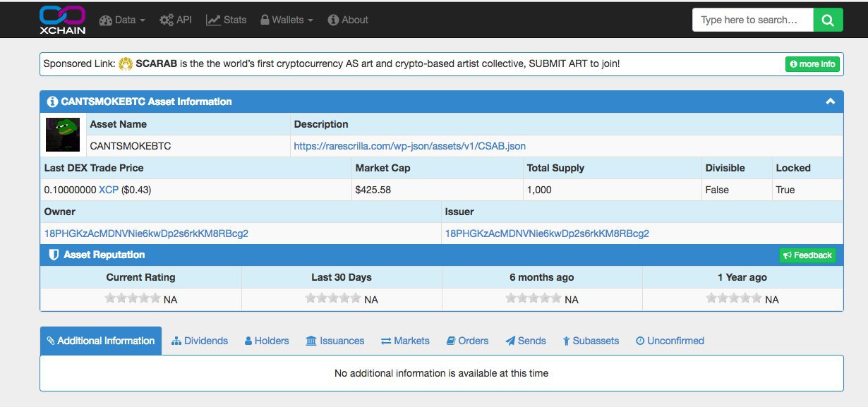Click the green more info button

click(x=812, y=64)
